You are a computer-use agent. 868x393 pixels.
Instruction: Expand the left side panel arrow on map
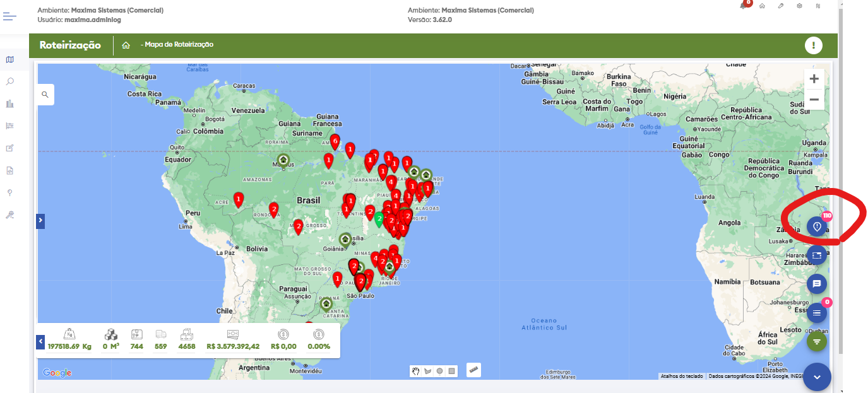point(40,220)
